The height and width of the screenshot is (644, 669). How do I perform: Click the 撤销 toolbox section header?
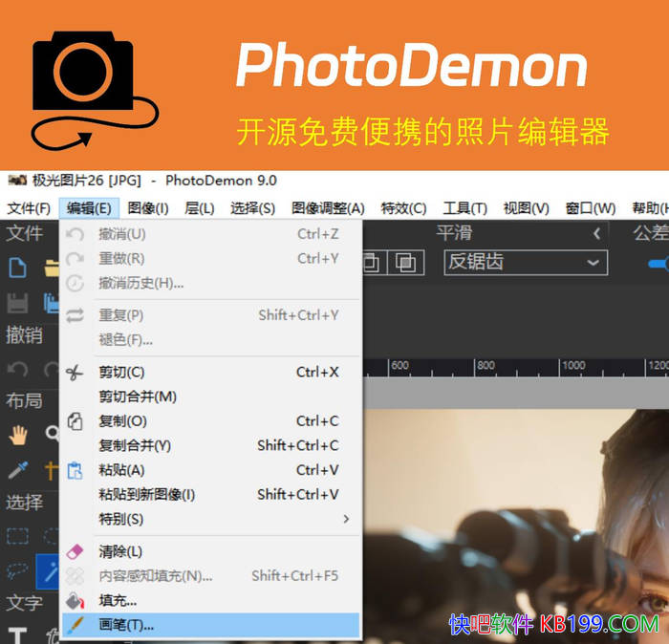coord(24,334)
